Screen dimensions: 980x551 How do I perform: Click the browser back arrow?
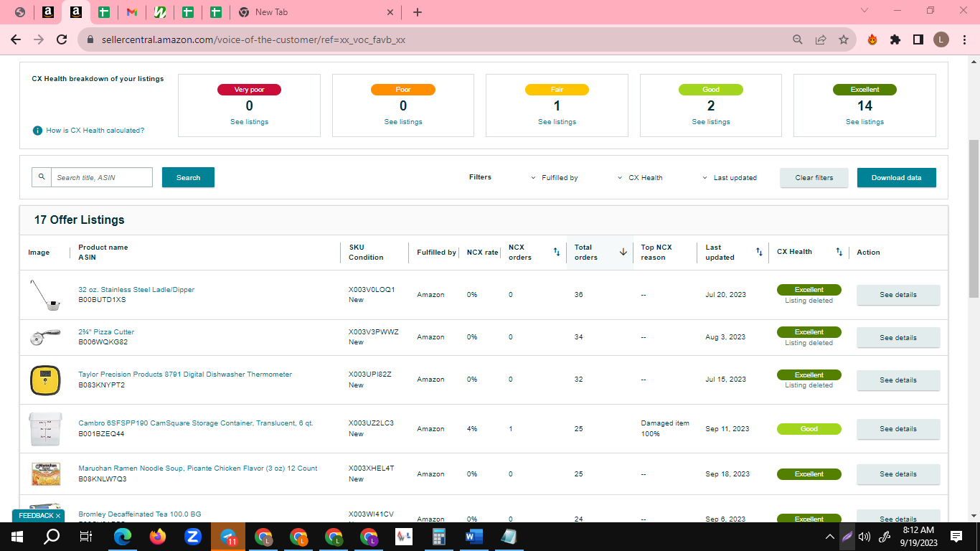click(x=16, y=39)
